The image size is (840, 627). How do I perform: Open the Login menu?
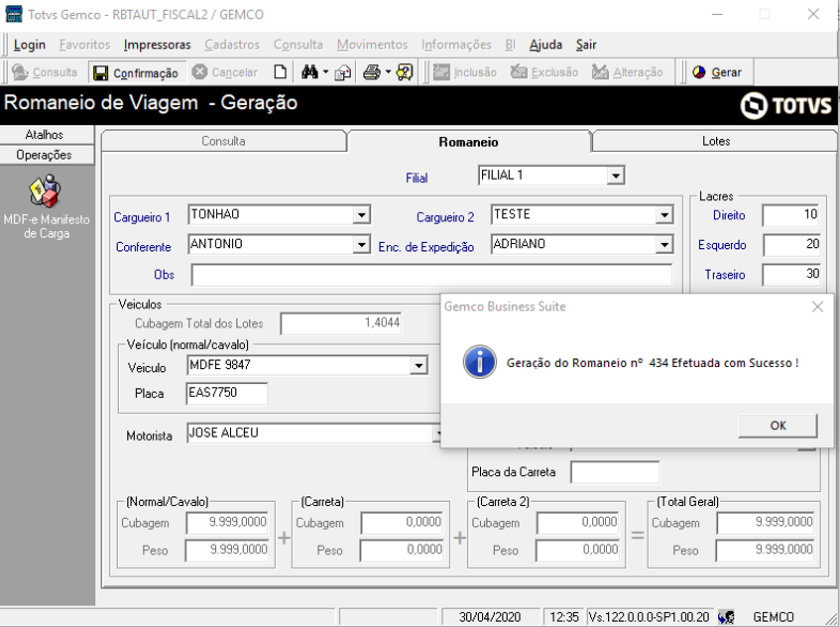coord(30,45)
